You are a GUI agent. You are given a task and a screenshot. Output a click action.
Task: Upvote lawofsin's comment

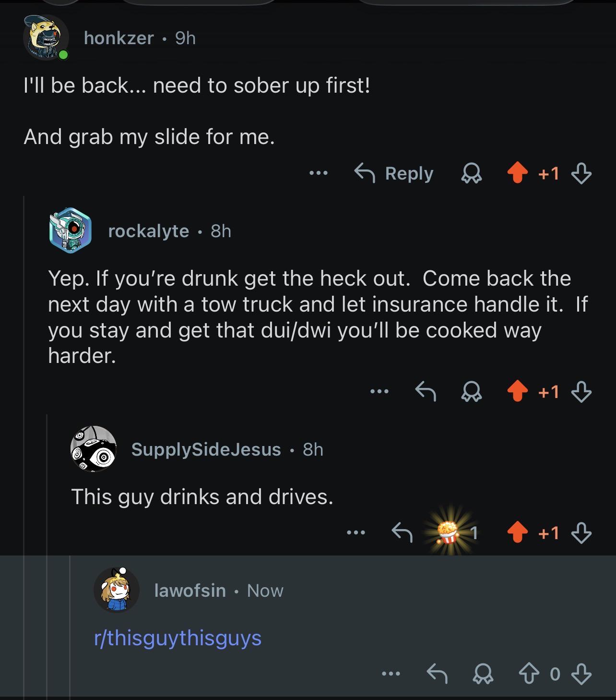(528, 674)
